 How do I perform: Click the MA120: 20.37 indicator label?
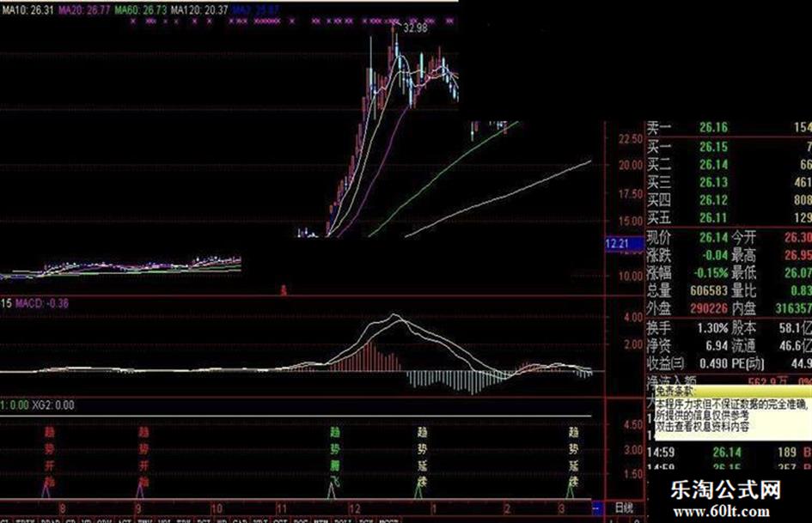[x=199, y=9]
